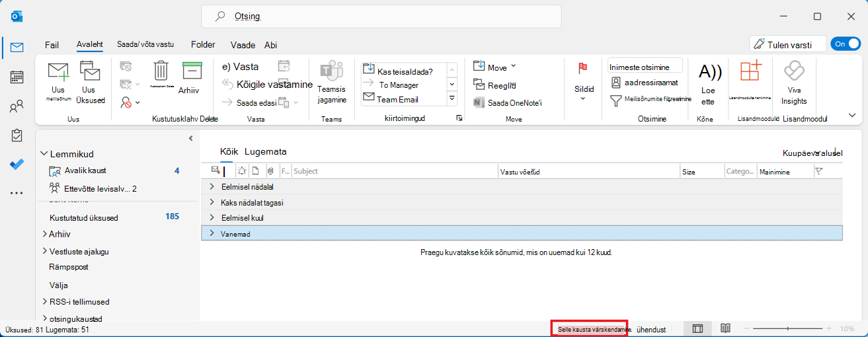The width and height of the screenshot is (868, 337).
Task: Expand the Eelmisel kuul group
Action: pos(212,217)
